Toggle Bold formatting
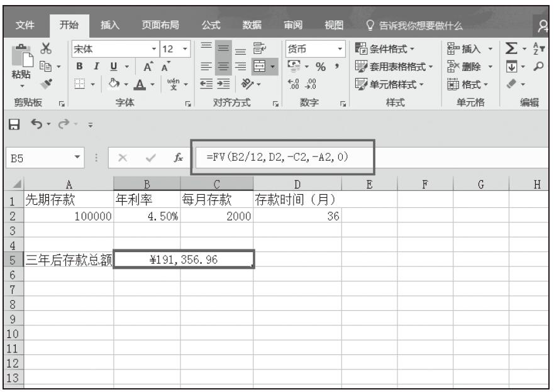The width and height of the screenshot is (554, 392). click(80, 65)
